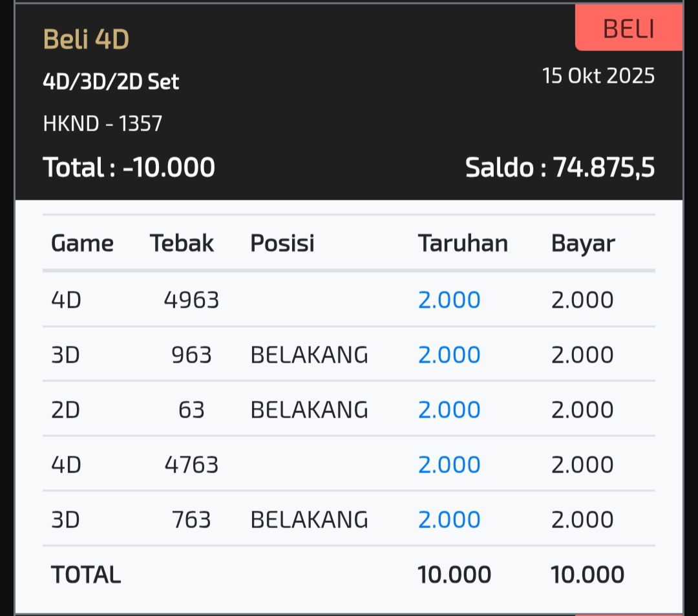Select the guess number 4963
The image size is (698, 616).
coord(191,300)
